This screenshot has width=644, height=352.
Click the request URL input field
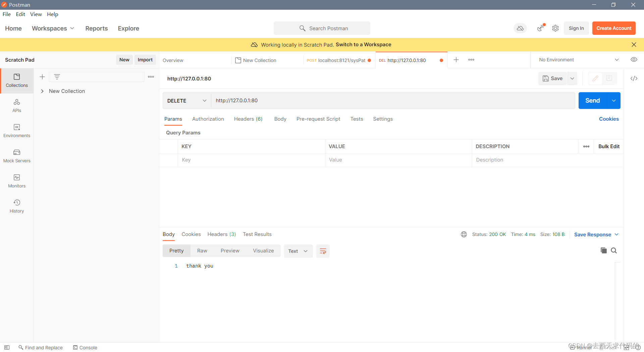tap(393, 101)
